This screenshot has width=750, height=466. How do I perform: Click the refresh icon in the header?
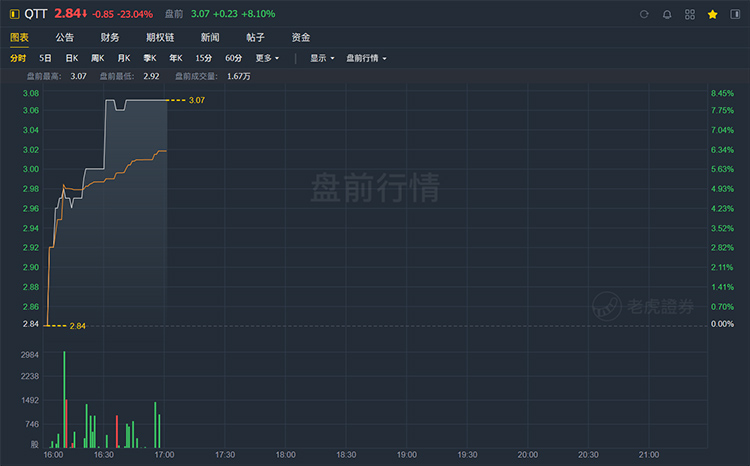point(643,15)
